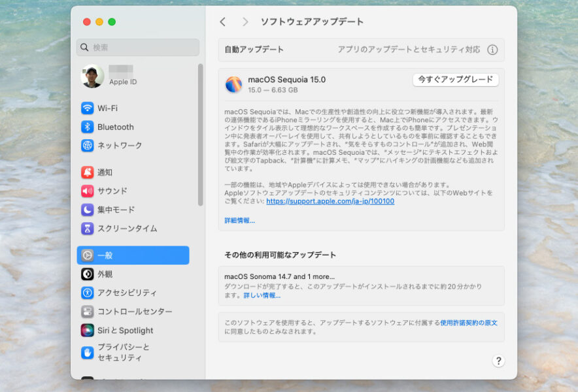
Task: Click the 詳しい情報... link
Action: pos(262,295)
